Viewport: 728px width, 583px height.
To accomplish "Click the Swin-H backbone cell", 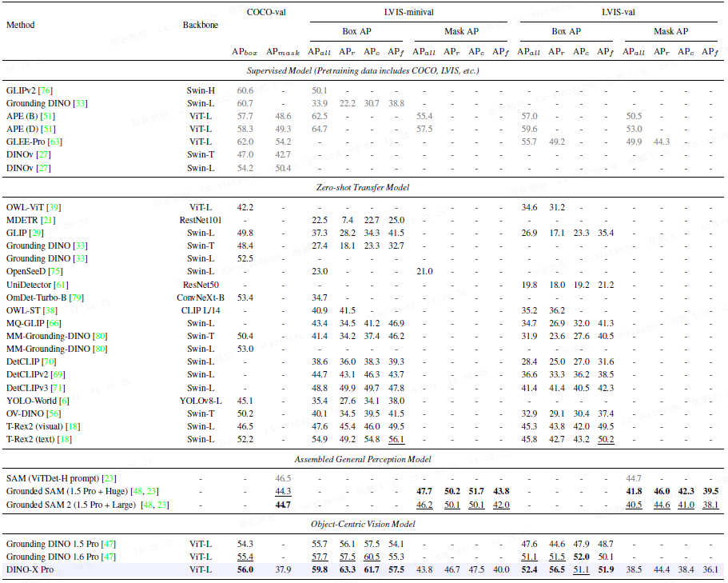I will pyautogui.click(x=201, y=90).
